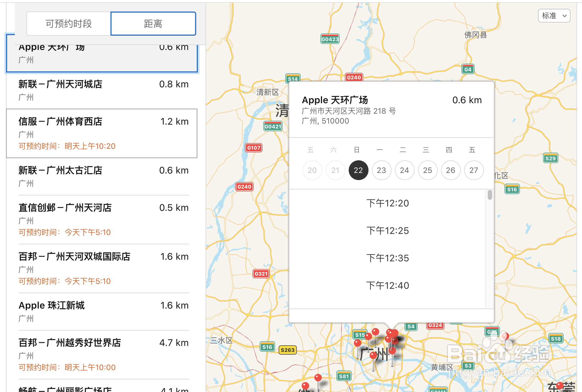Click the red map pin near S15
Viewport: 582px width, 392px height.
368,336
